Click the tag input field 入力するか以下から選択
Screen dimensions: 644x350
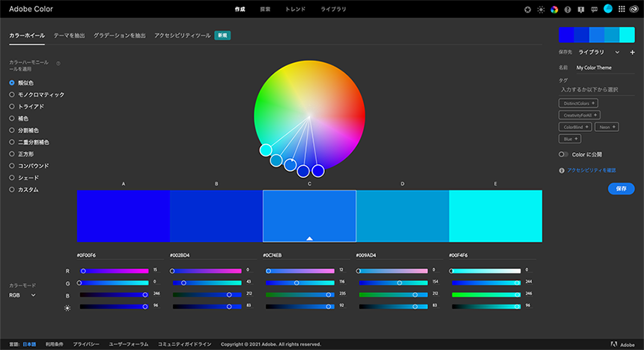(x=597, y=90)
